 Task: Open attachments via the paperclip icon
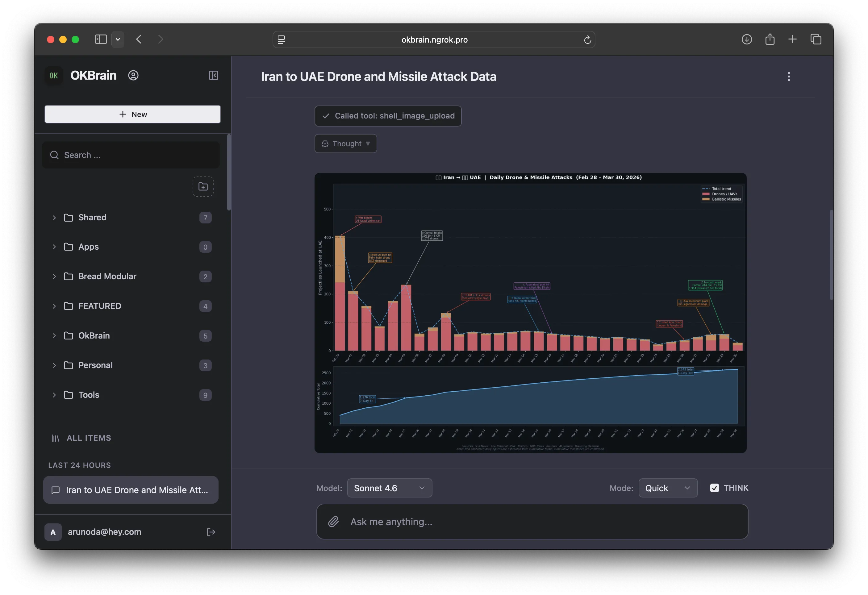[x=334, y=522]
